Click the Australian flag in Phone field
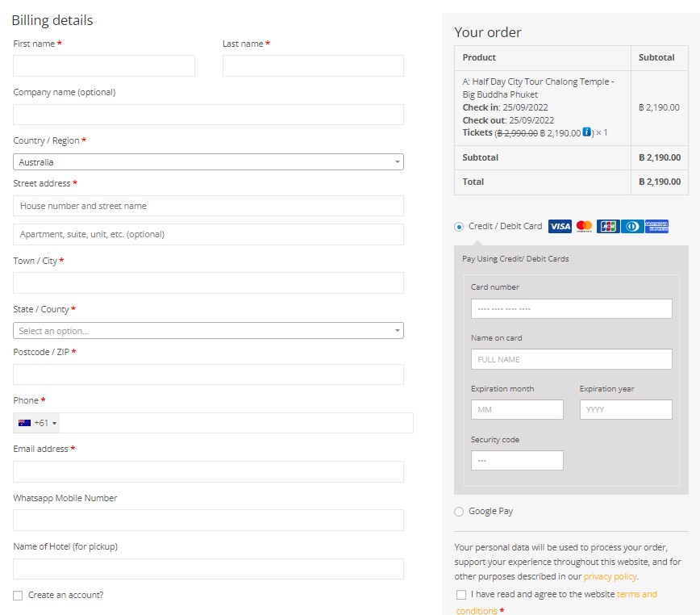 click(25, 423)
